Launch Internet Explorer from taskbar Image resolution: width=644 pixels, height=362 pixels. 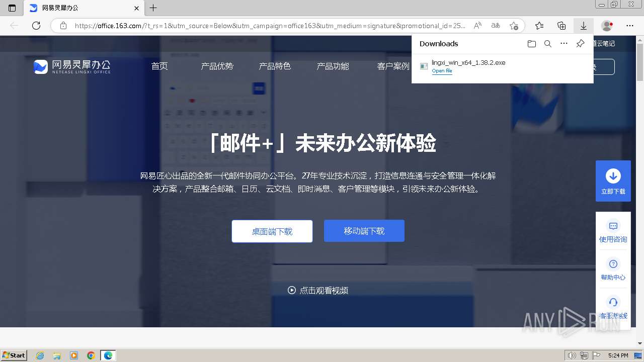[40, 355]
